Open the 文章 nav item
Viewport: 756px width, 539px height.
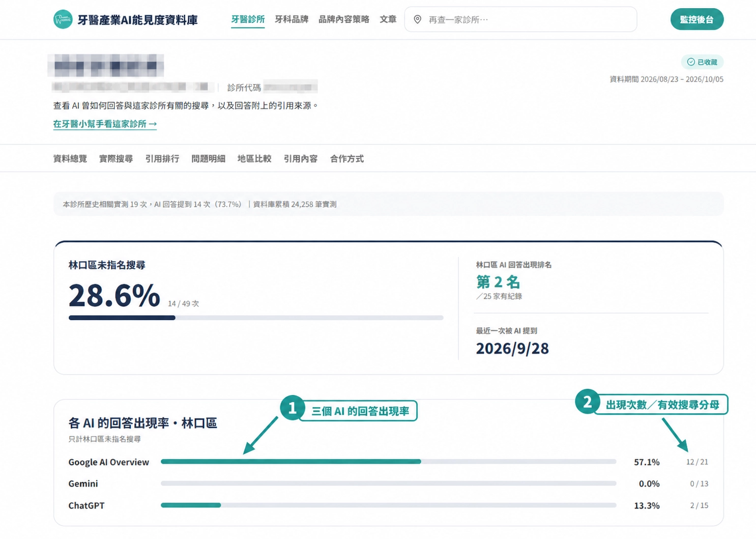(x=388, y=19)
